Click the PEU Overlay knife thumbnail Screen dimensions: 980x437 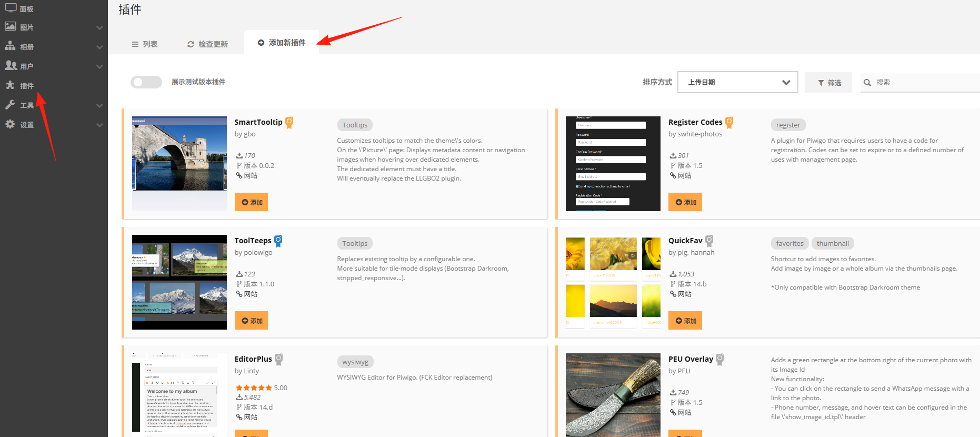613,395
